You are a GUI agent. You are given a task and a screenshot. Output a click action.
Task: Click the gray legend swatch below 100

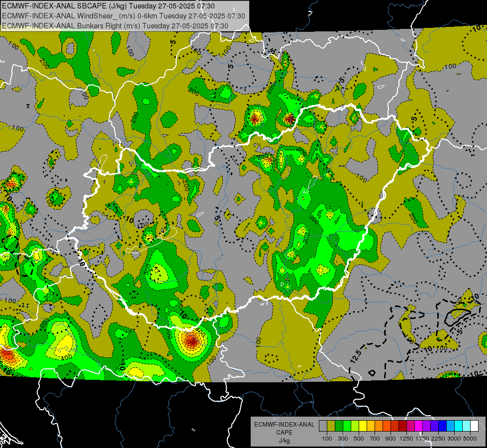click(x=323, y=426)
